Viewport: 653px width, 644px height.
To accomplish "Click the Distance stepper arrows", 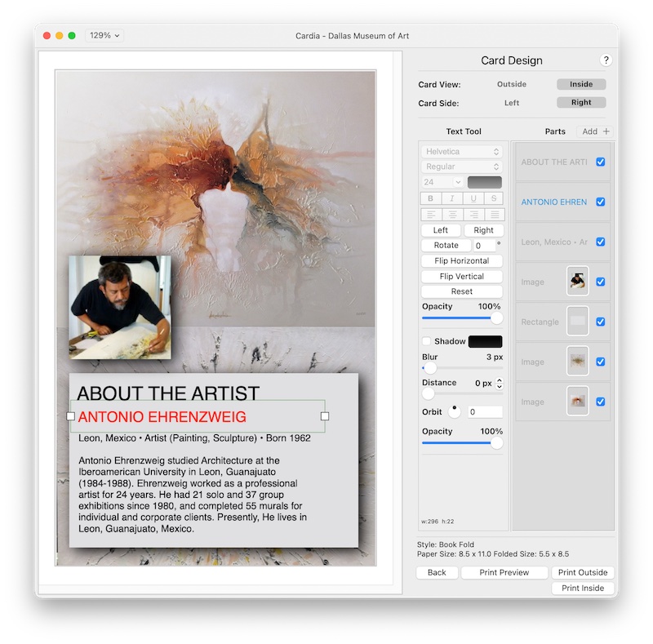I will (x=500, y=383).
